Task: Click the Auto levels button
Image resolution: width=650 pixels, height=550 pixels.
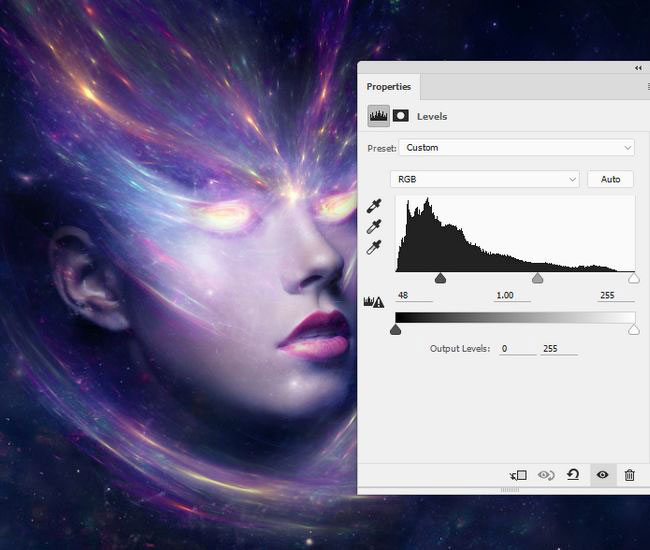Action: coord(610,179)
